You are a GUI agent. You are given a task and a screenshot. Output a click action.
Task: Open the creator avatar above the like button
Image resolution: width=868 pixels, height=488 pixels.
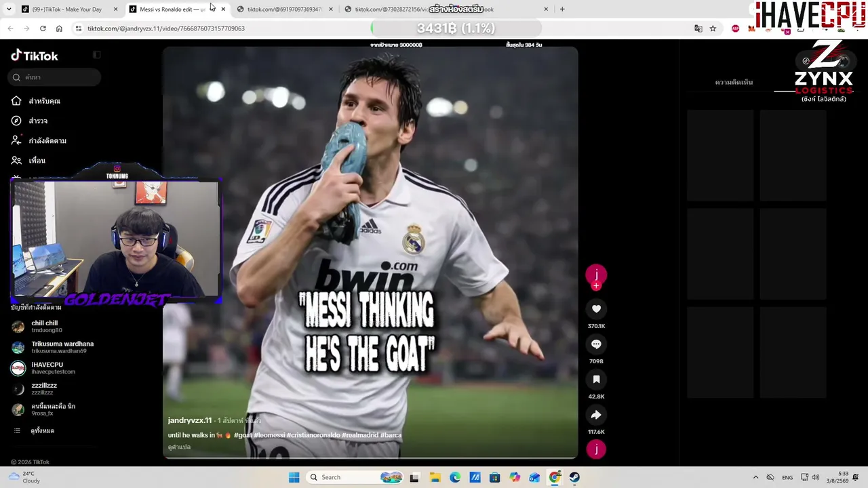[596, 274]
